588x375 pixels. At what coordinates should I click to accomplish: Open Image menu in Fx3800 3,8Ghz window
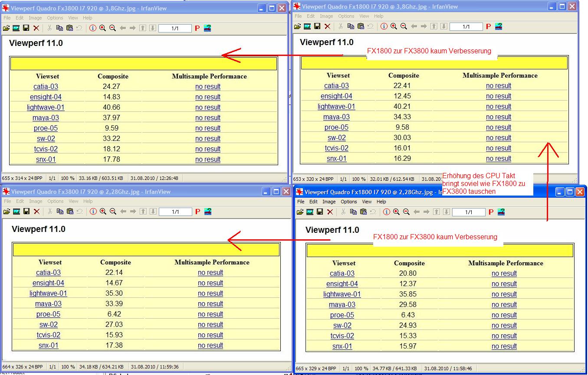(35, 18)
